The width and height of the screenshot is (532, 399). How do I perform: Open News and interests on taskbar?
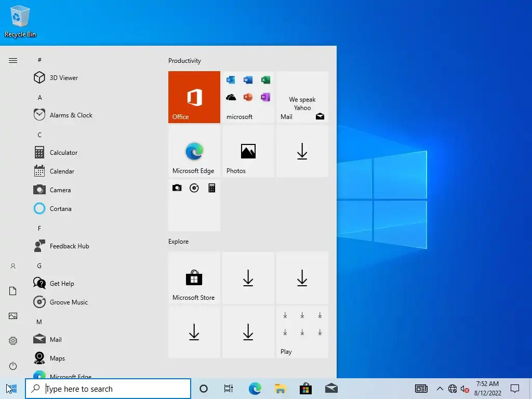tap(421, 389)
